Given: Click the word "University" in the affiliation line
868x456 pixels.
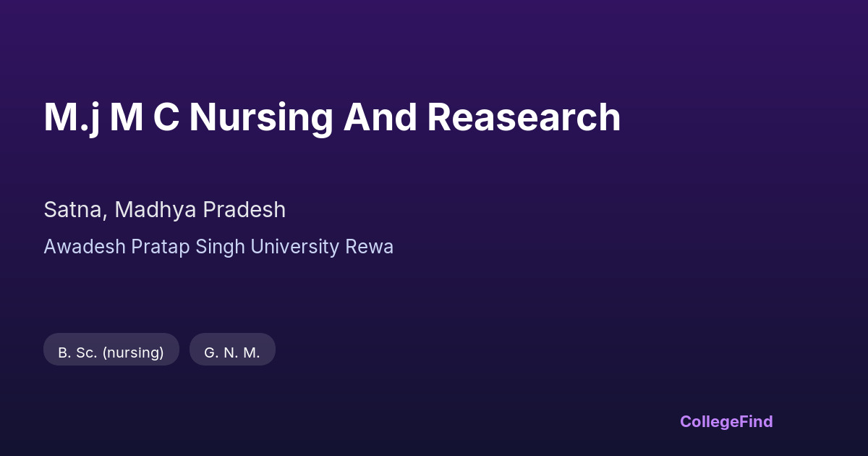Looking at the screenshot, I should pos(295,247).
